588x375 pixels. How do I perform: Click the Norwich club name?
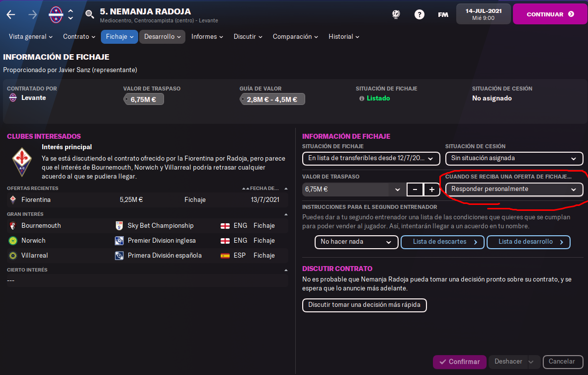(x=33, y=241)
